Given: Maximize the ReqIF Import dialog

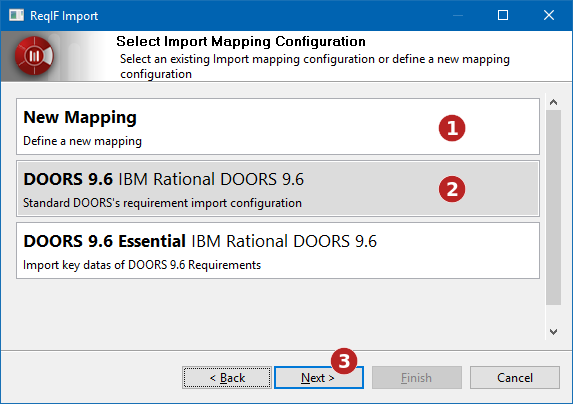Looking at the screenshot, I should [503, 15].
